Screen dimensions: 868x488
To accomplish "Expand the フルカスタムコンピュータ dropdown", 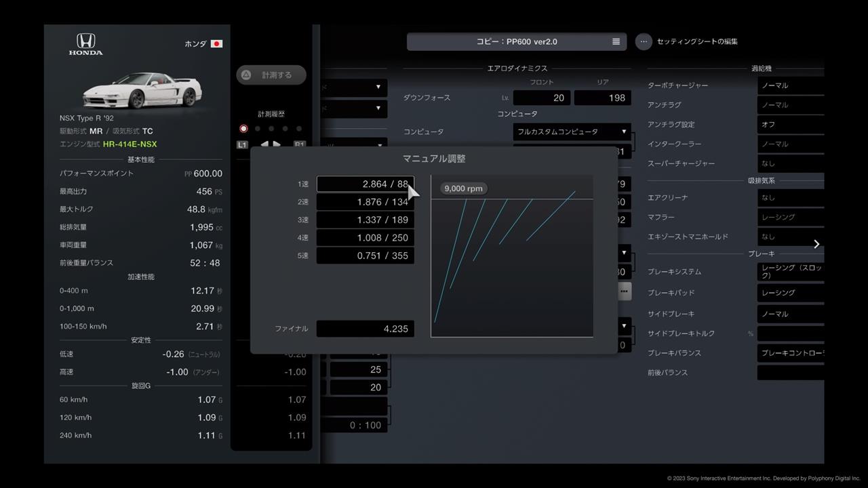I will coord(572,131).
